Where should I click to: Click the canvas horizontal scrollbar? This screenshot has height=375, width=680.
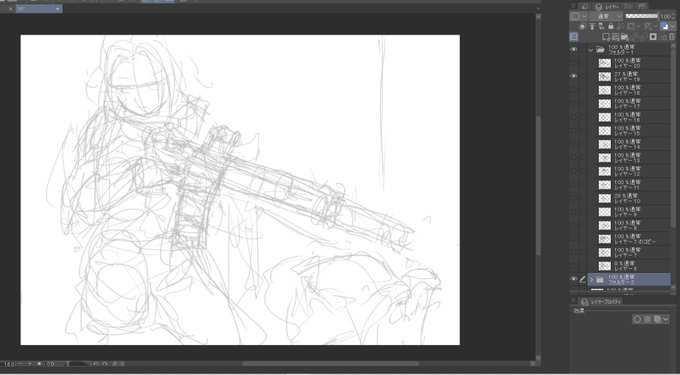coord(330,363)
